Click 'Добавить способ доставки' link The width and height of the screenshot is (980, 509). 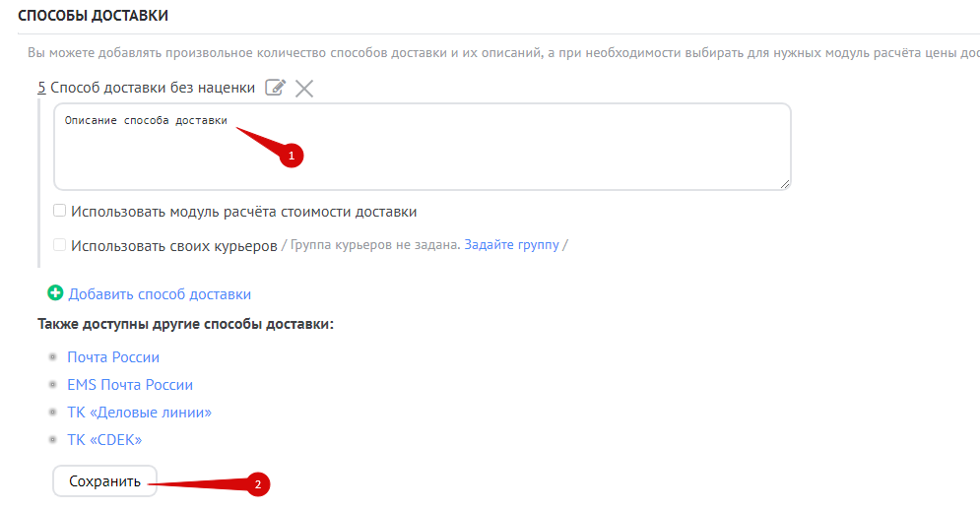[160, 294]
